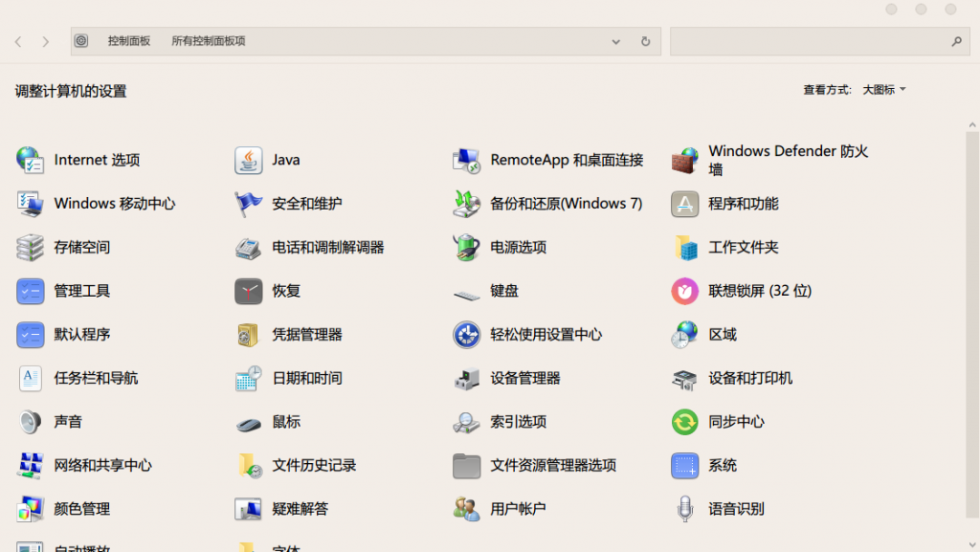Open the Internet 选项 globe icon
The image size is (980, 552).
(30, 161)
